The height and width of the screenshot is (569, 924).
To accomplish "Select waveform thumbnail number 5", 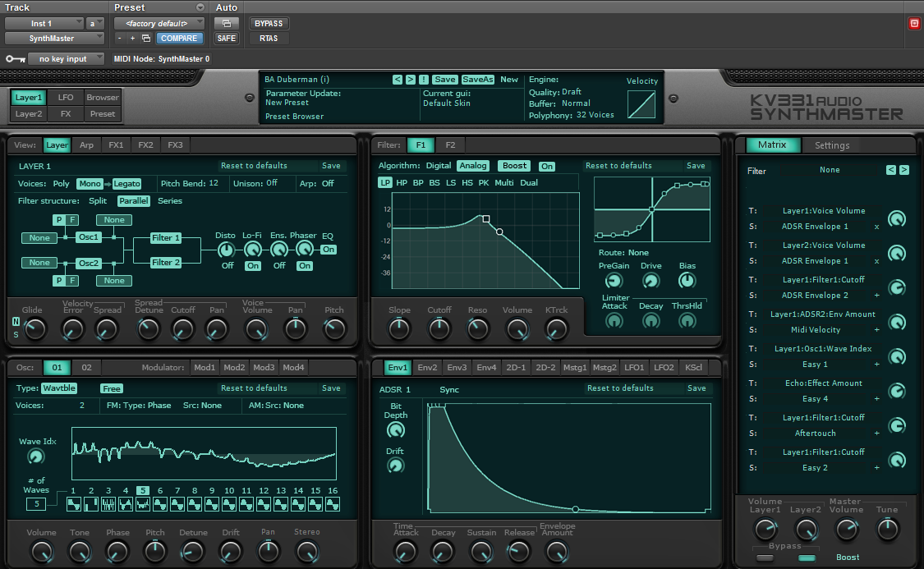I will pos(143,503).
